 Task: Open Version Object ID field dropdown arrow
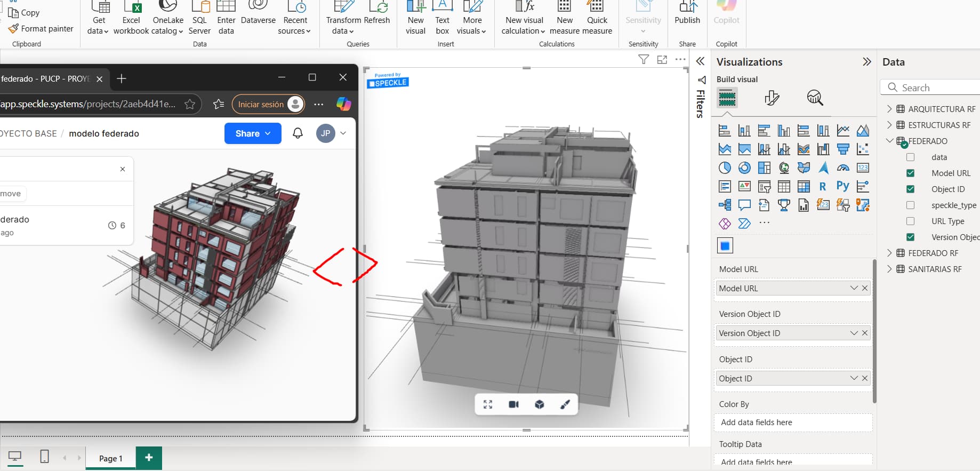click(854, 333)
